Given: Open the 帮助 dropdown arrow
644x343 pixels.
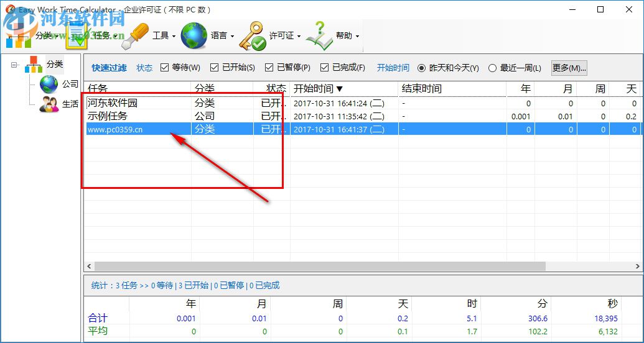Looking at the screenshot, I should click(x=357, y=36).
